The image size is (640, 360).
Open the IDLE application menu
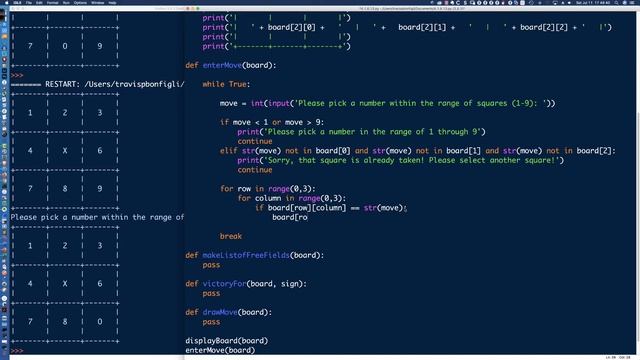18,2
